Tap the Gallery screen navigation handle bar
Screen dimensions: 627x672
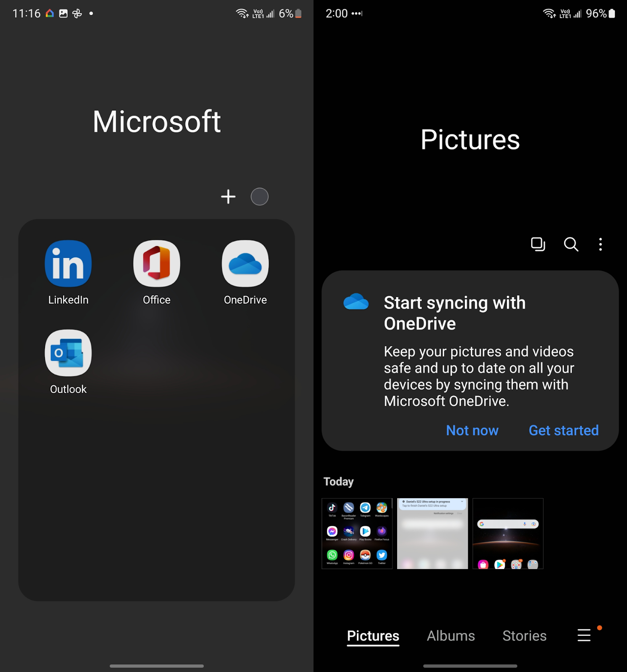click(x=470, y=666)
